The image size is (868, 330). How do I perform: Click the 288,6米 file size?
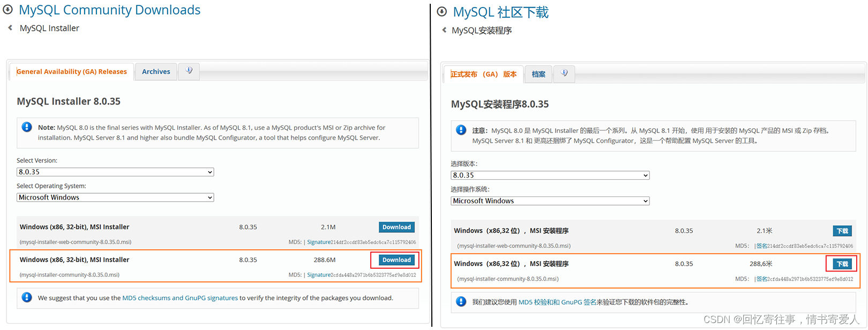click(x=761, y=264)
